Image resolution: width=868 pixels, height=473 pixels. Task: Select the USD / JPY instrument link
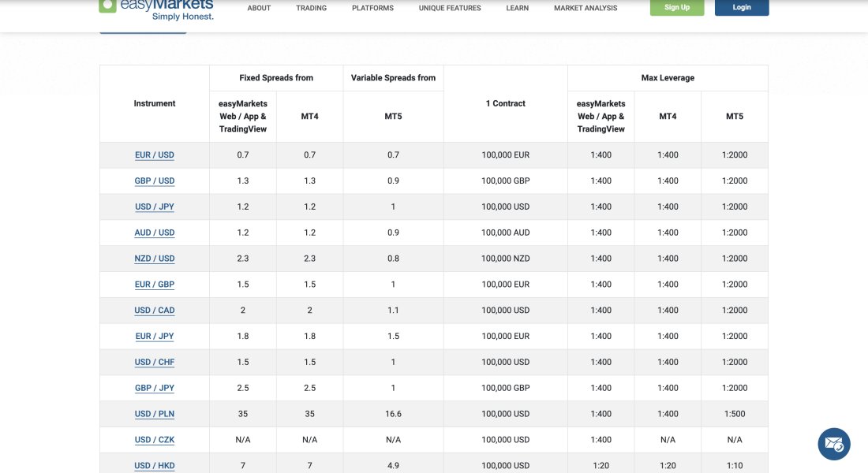(x=155, y=207)
